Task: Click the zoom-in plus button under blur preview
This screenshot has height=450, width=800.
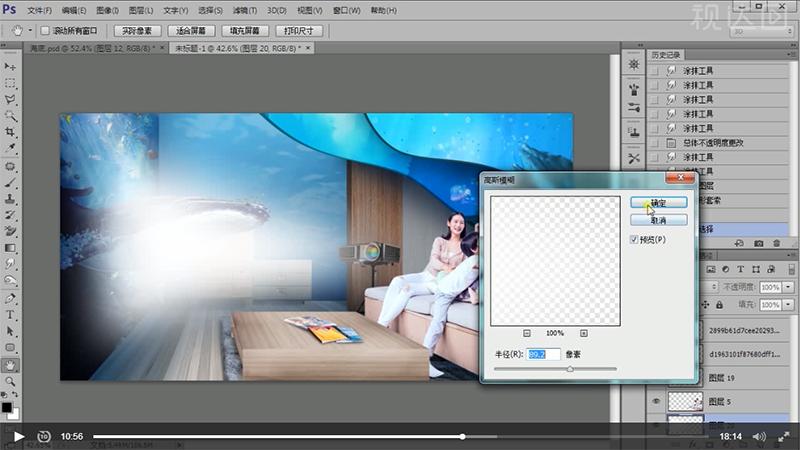Action: click(x=584, y=332)
